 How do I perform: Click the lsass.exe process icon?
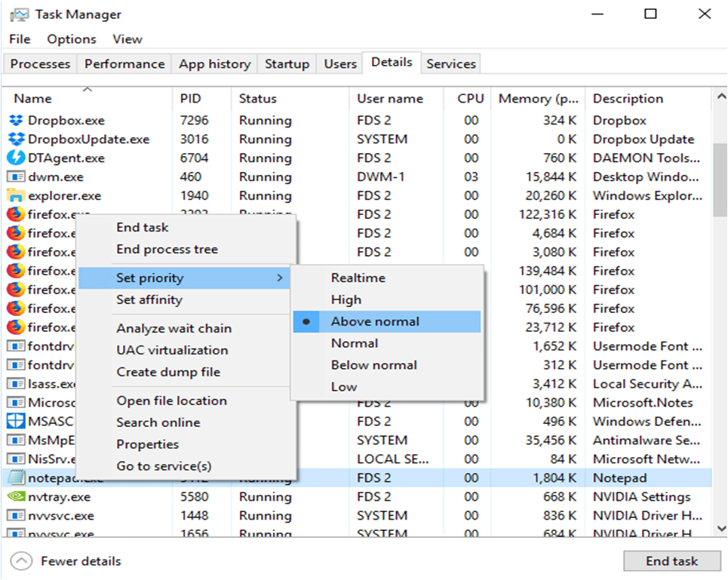[16, 384]
